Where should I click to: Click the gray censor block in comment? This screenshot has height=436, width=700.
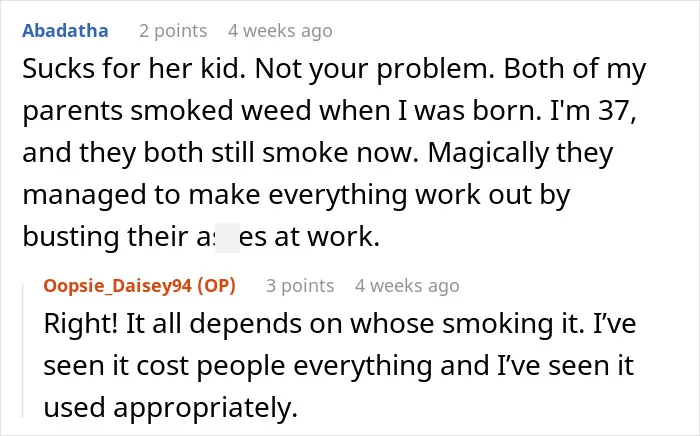(x=228, y=238)
